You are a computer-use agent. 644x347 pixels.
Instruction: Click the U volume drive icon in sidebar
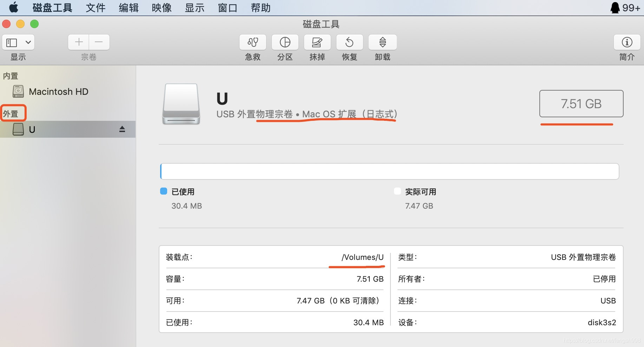click(18, 129)
